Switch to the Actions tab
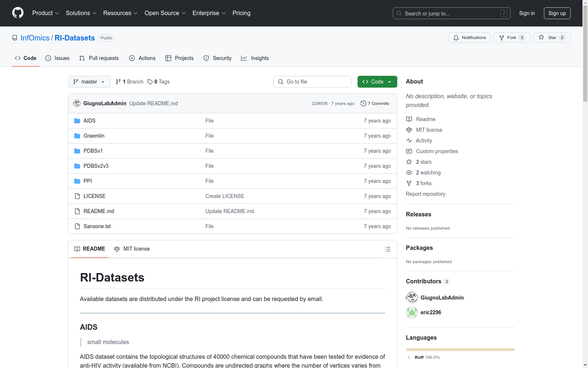 pyautogui.click(x=142, y=58)
